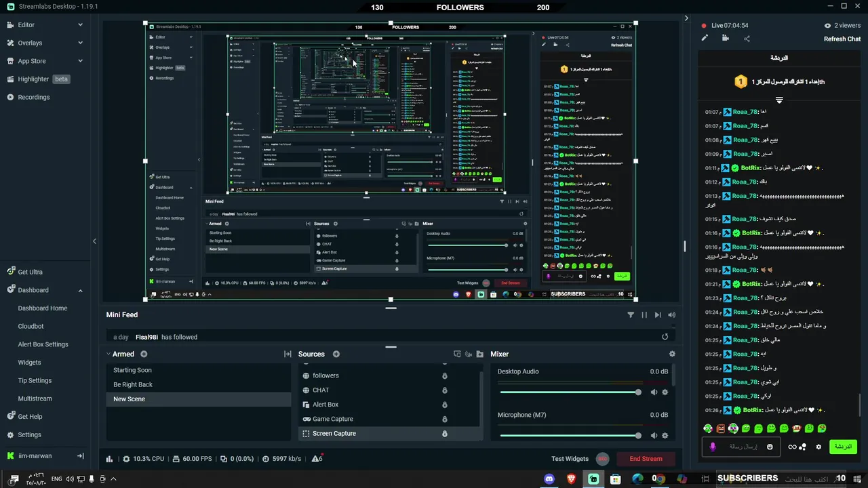Pause the Mini Feed alert queue
Image resolution: width=868 pixels, height=488 pixels.
[644, 314]
